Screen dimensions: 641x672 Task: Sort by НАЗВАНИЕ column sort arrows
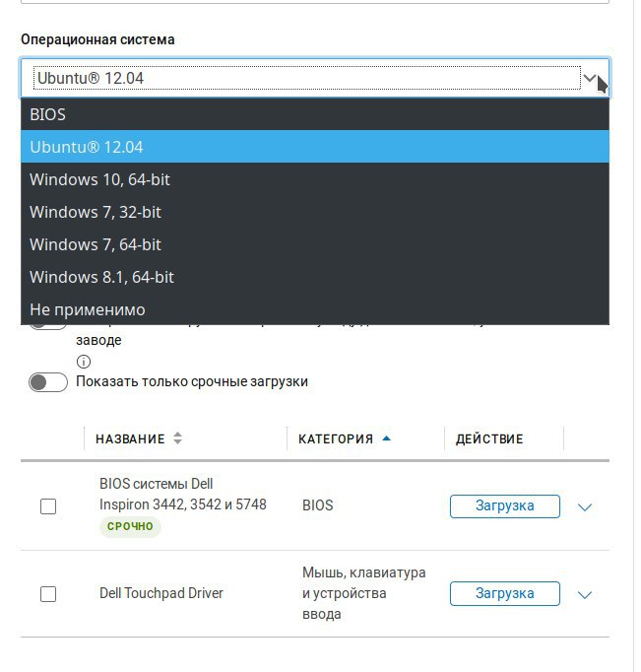pos(177,438)
